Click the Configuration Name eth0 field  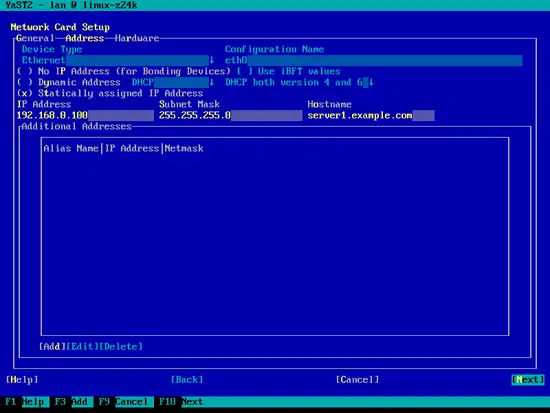[374, 60]
